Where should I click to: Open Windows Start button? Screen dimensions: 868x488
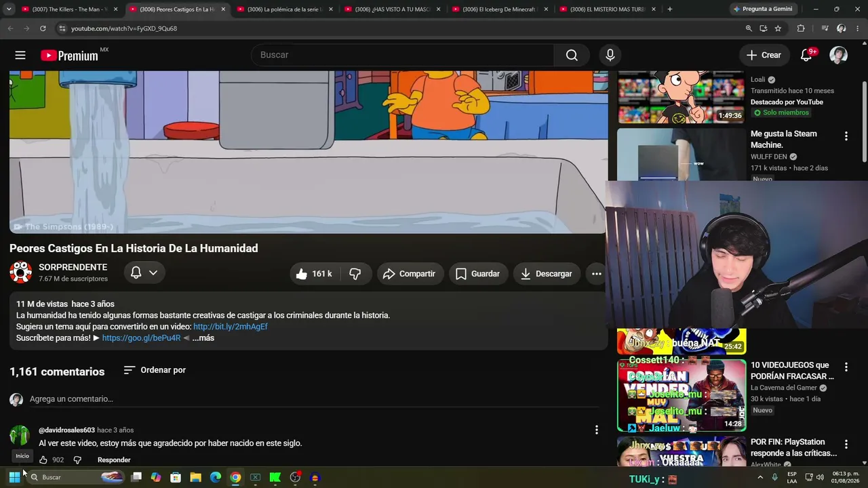pos(14,477)
